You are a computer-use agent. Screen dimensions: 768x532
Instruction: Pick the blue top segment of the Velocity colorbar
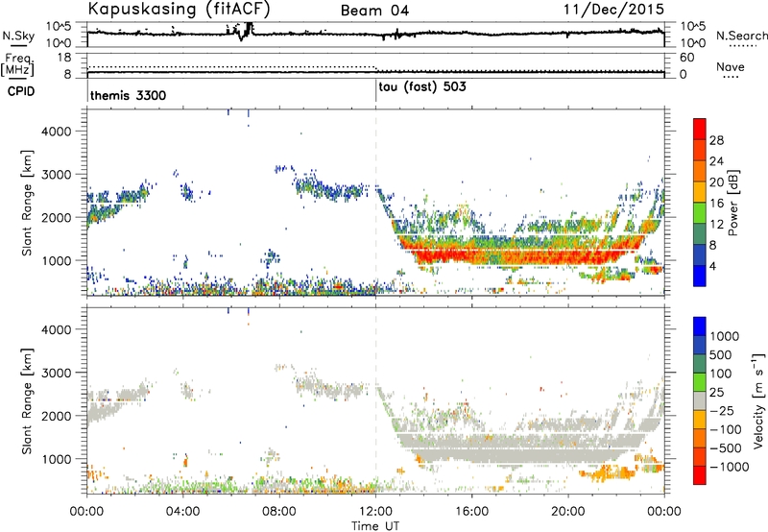tap(700, 326)
